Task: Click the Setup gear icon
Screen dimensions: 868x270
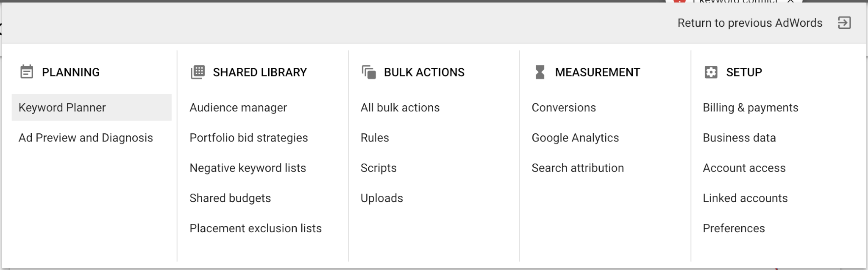Action: (710, 72)
